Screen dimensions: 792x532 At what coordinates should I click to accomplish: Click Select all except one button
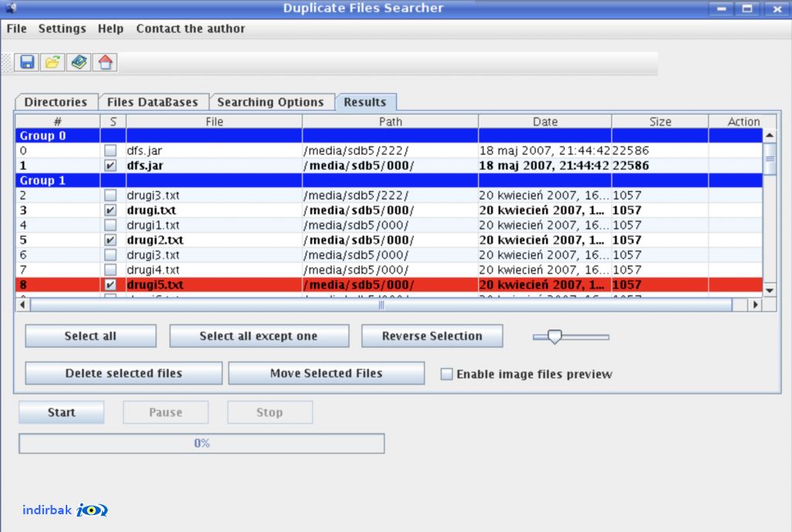coord(259,336)
